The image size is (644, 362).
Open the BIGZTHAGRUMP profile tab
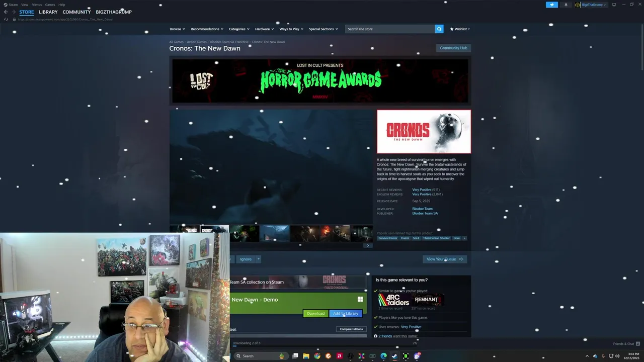click(114, 12)
